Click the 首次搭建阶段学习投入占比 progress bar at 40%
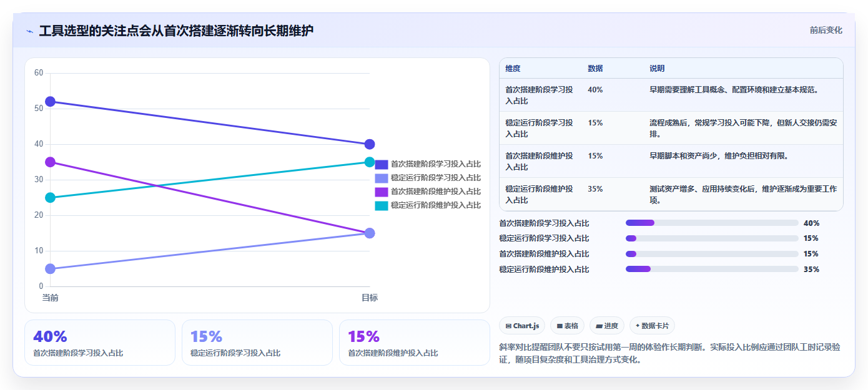868x390 pixels. [x=712, y=223]
